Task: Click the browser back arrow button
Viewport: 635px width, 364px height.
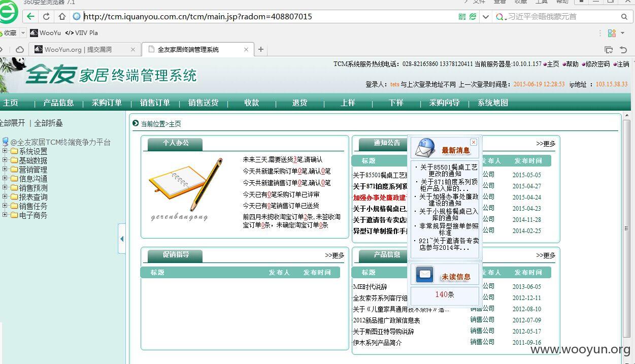Action: pyautogui.click(x=30, y=17)
